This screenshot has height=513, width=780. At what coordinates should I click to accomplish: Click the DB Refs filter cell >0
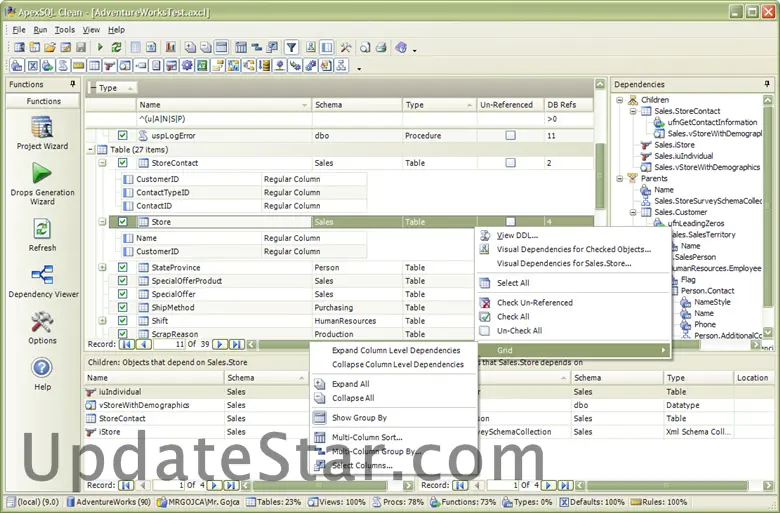pyautogui.click(x=569, y=119)
